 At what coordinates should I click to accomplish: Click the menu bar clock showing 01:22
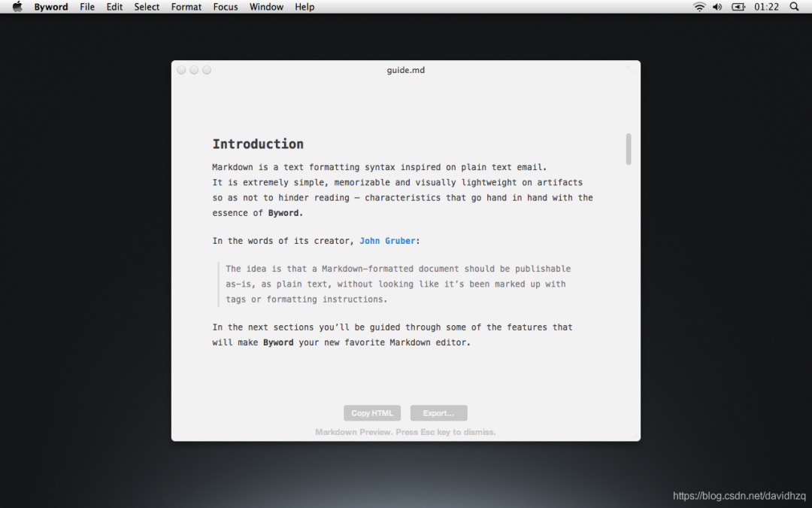pos(766,7)
